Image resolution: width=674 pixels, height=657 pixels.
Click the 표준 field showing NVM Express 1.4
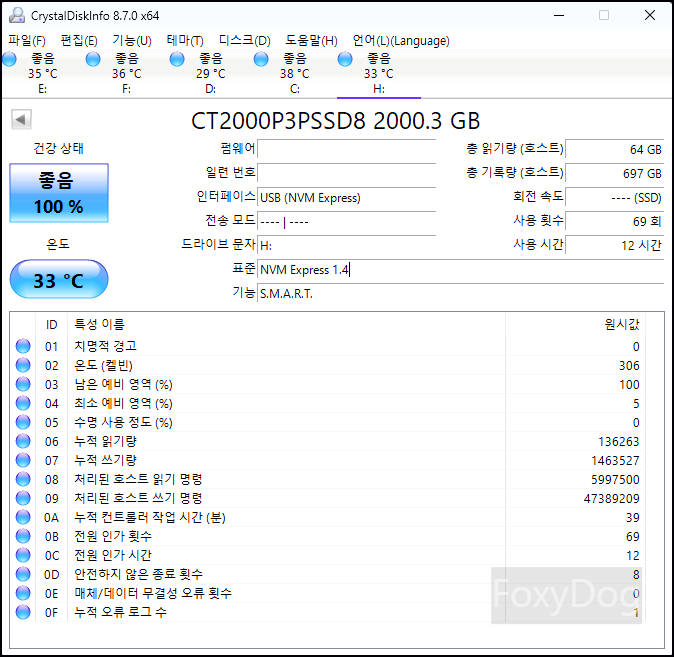(x=461, y=270)
